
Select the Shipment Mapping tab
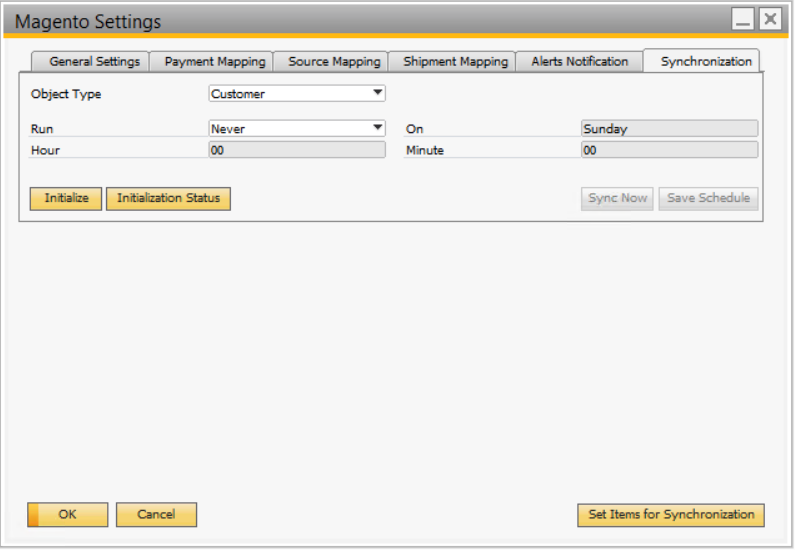[455, 62]
